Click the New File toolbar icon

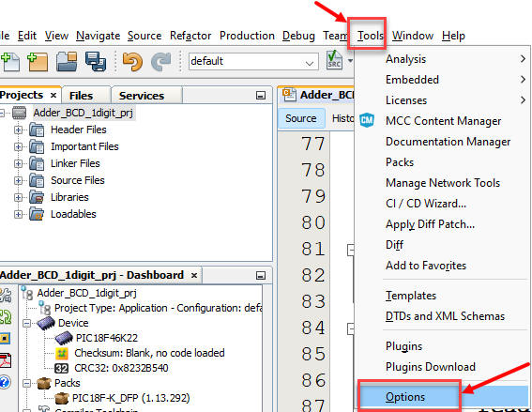click(x=10, y=62)
